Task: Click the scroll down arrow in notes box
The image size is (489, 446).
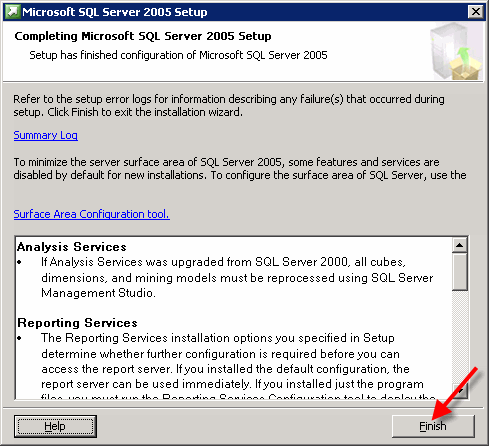Action: (460, 390)
